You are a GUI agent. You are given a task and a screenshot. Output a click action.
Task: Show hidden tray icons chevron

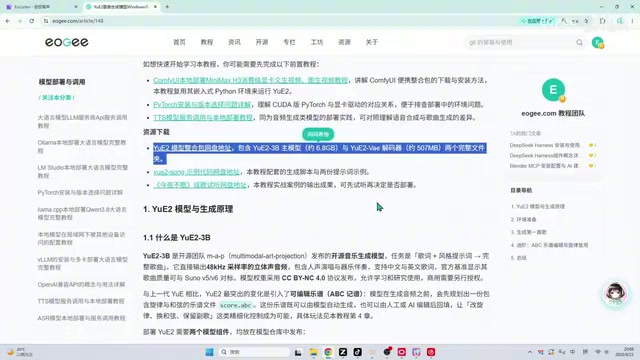click(530, 352)
